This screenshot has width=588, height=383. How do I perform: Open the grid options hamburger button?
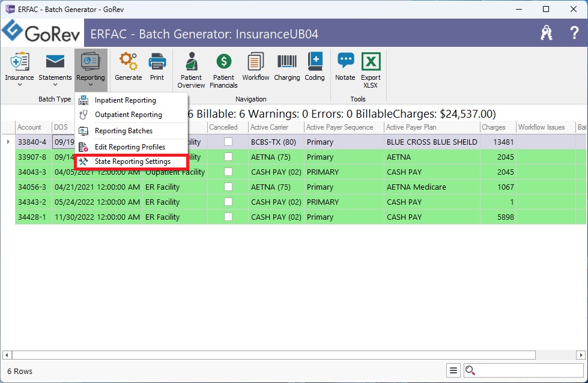[453, 370]
